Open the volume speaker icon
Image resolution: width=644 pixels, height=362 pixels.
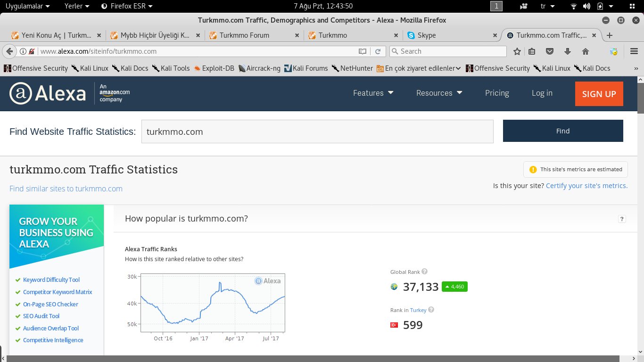point(586,6)
